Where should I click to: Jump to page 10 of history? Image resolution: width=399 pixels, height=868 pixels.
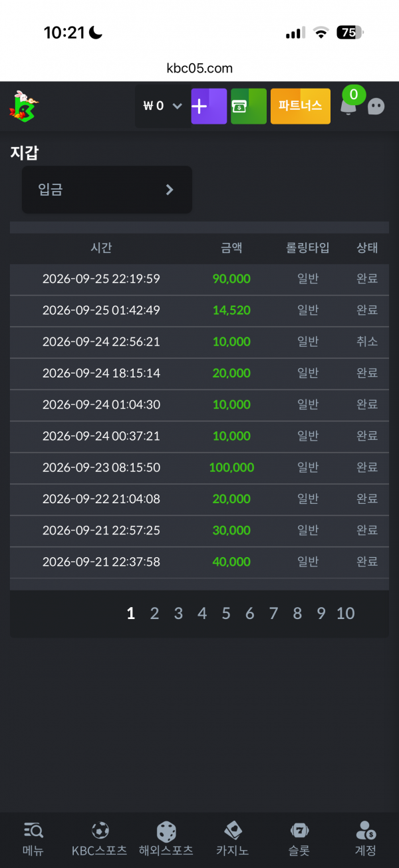click(345, 614)
